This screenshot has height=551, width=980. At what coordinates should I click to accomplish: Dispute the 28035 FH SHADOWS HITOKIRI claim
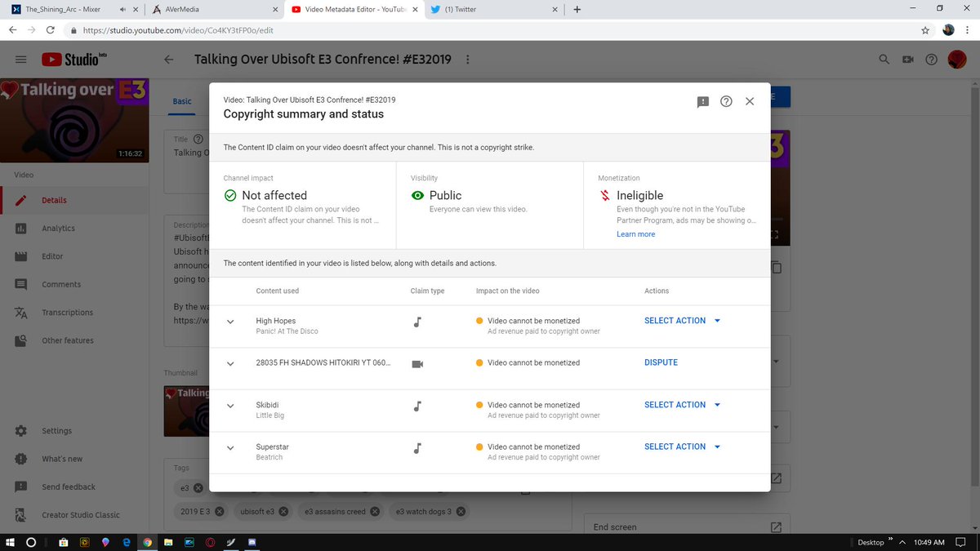point(661,362)
